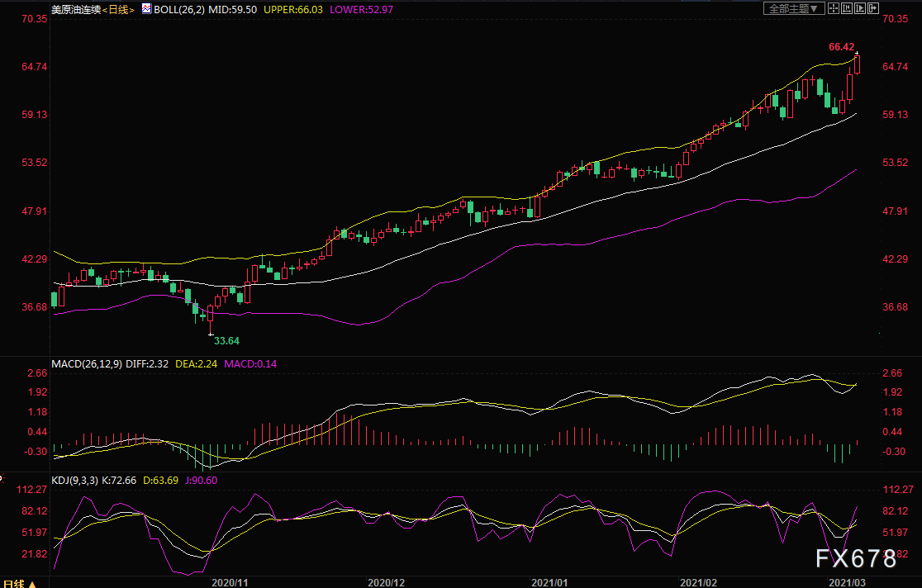Click the KDJ(9,3,3) indicator label
The height and width of the screenshot is (588, 922).
tap(76, 480)
